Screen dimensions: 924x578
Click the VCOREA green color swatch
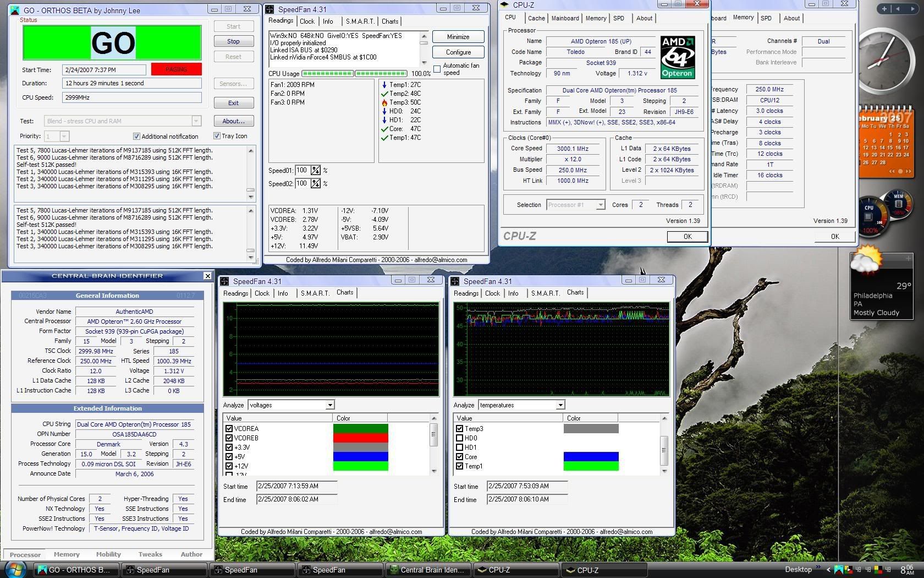click(361, 429)
